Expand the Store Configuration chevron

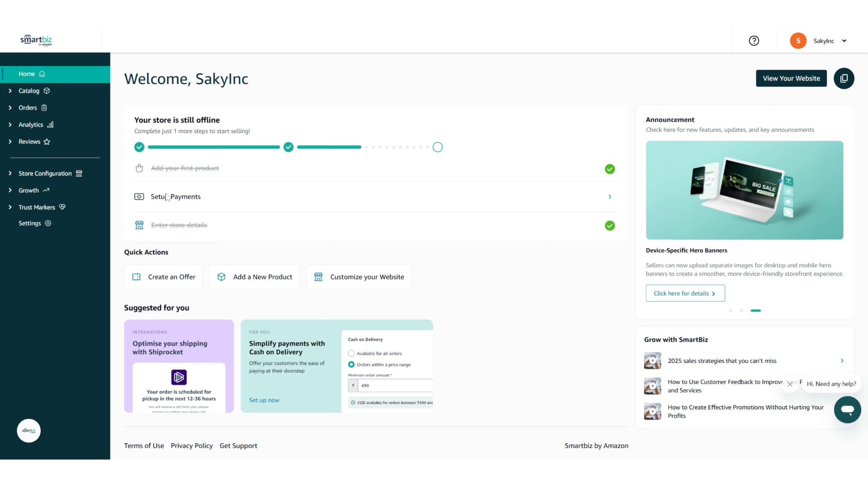click(x=10, y=174)
